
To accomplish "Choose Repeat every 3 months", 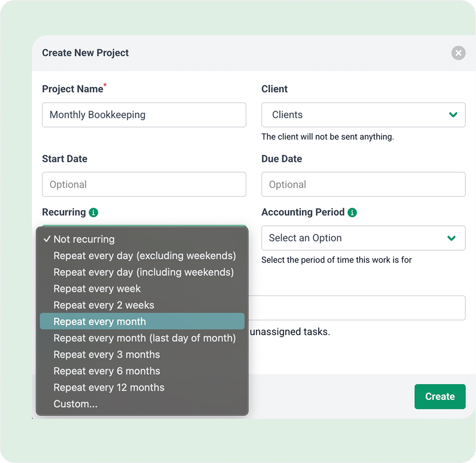I will [x=142, y=354].
